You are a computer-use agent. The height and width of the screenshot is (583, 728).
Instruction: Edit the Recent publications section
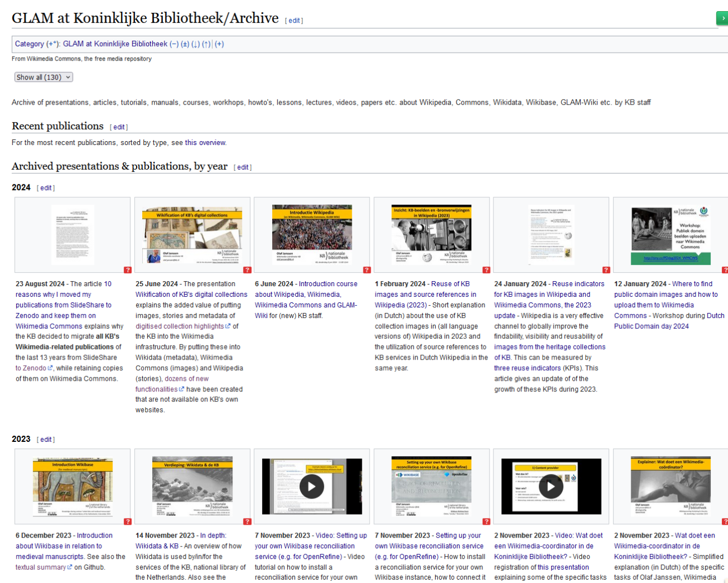tap(119, 127)
